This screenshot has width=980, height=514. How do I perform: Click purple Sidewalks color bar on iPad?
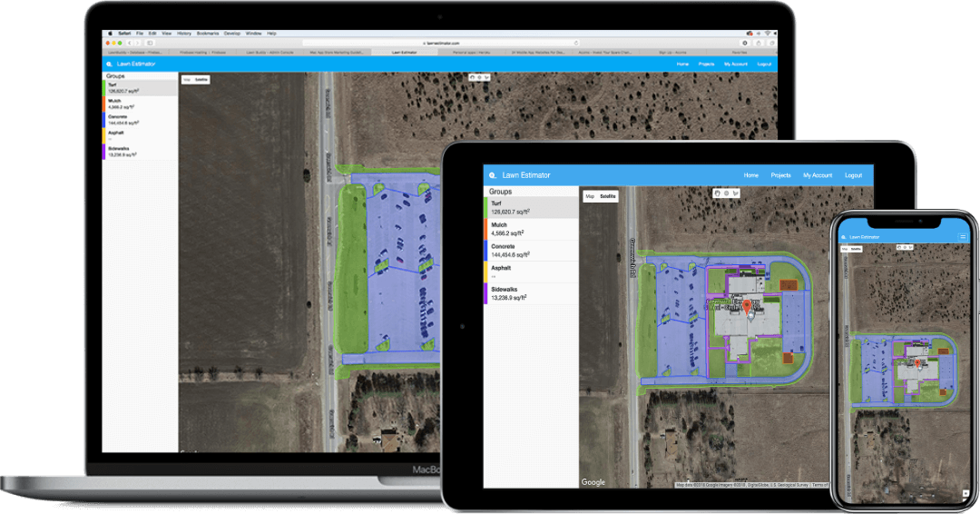pos(485,294)
